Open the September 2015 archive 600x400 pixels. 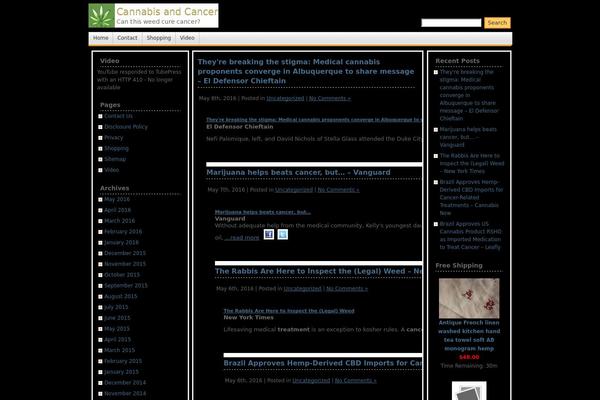point(126,286)
